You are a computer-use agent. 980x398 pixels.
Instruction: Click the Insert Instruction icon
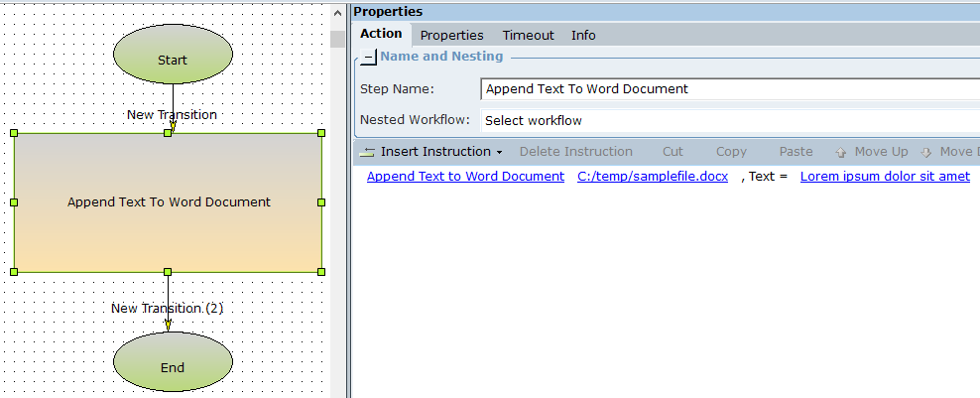pos(368,152)
